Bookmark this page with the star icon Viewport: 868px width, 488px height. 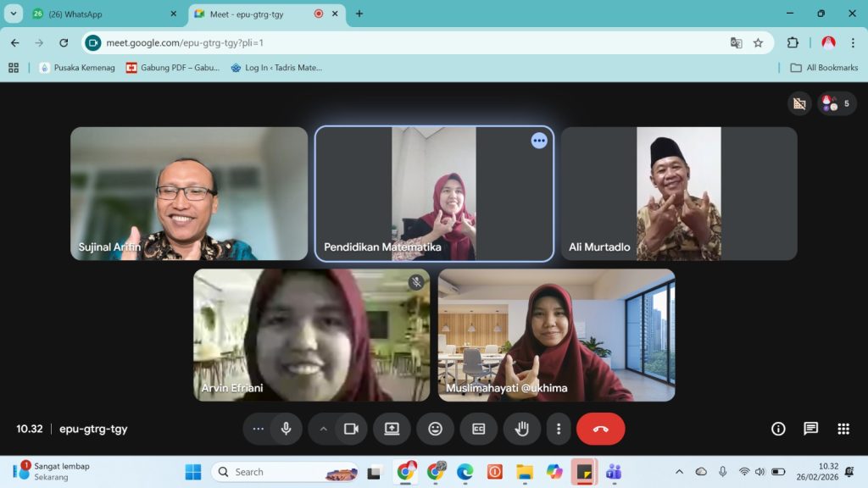click(x=758, y=42)
